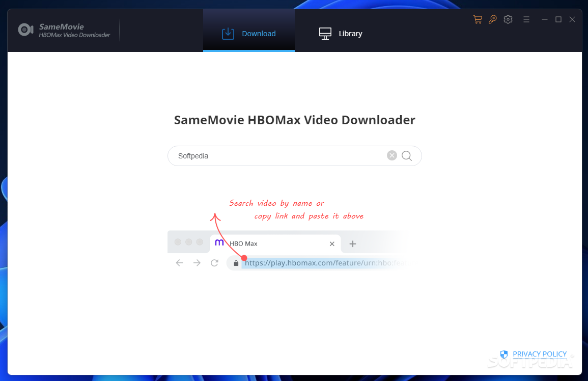Image resolution: width=588 pixels, height=381 pixels.
Task: Click the Download tab arrow icon
Action: (x=228, y=34)
